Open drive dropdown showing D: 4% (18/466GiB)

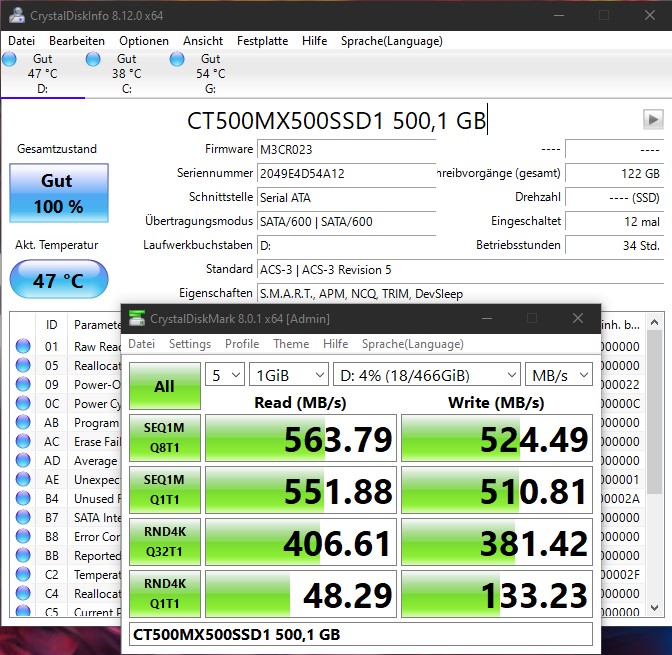point(427,375)
